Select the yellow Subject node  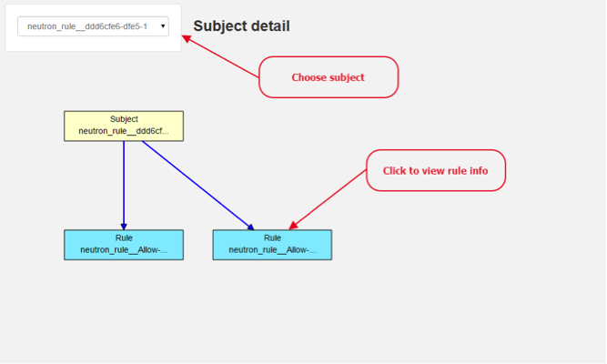click(124, 126)
